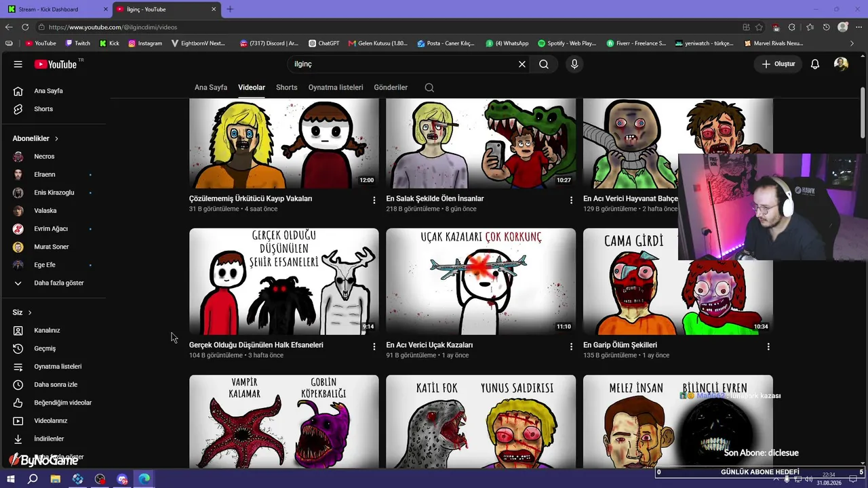Viewport: 868px width, 488px height.
Task: Select the channel's Videolar tab
Action: [x=252, y=87]
